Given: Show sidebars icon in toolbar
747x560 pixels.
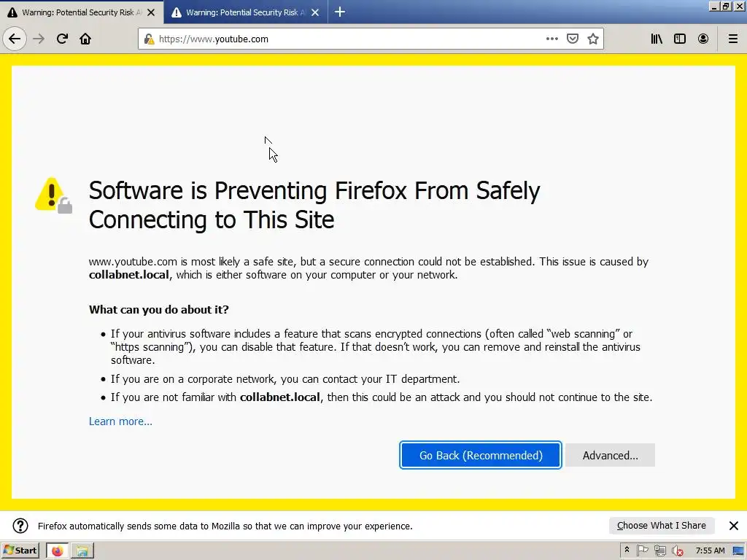Looking at the screenshot, I should [x=680, y=39].
